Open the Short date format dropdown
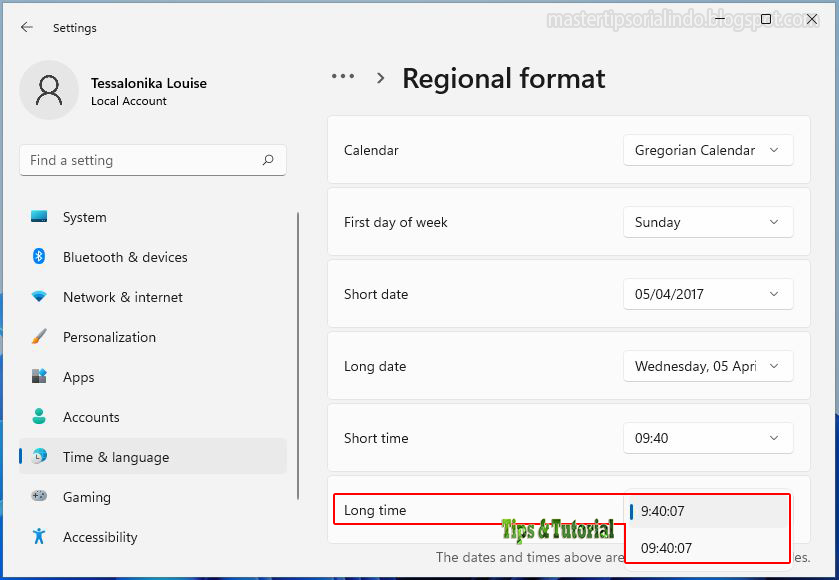 click(708, 294)
